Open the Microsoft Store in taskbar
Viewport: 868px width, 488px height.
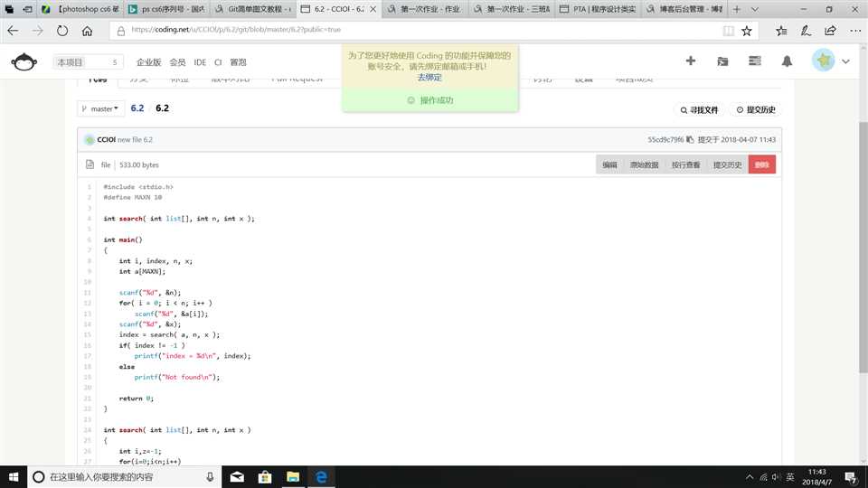click(265, 477)
